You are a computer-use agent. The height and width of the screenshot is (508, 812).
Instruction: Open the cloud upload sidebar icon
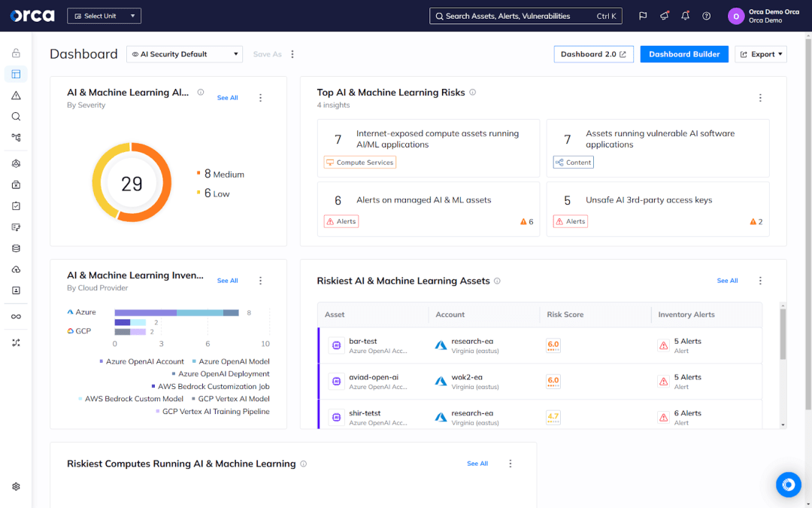(x=16, y=269)
